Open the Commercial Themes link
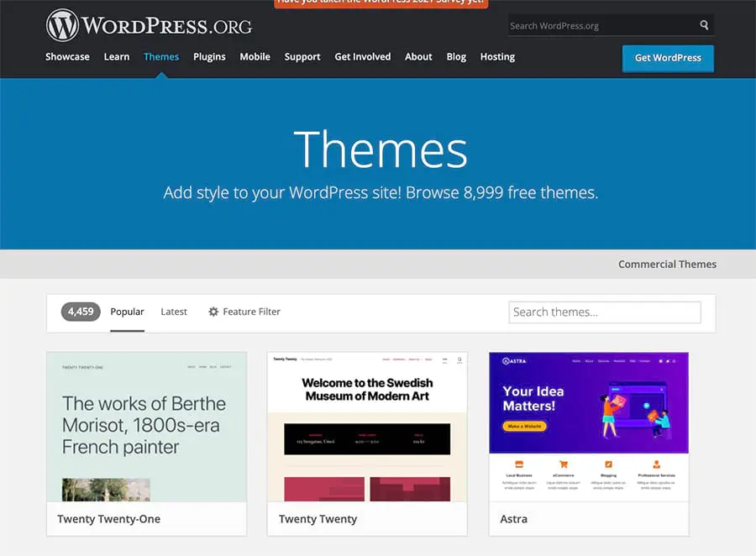Viewport: 756px width, 556px height. 667,264
